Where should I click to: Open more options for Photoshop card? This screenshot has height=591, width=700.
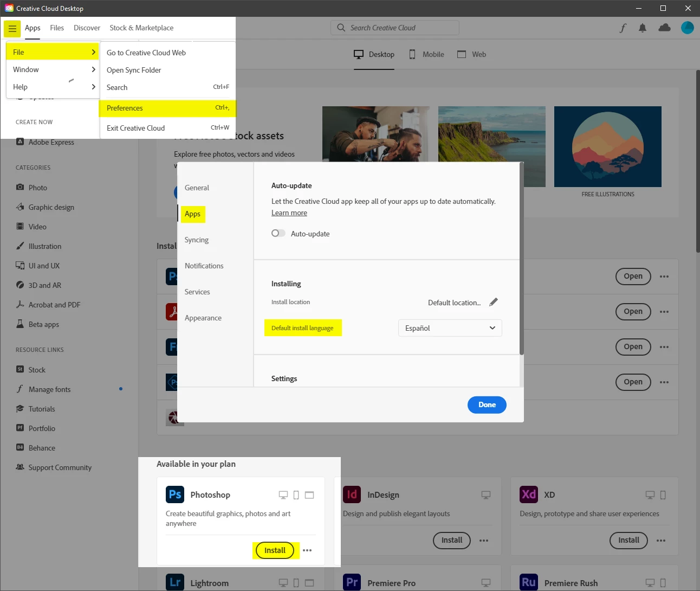307,550
